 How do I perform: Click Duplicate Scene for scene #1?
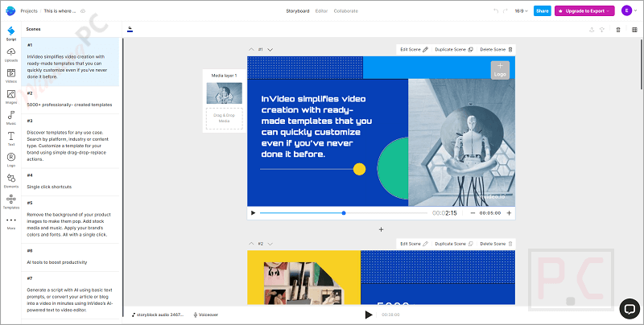click(x=454, y=50)
